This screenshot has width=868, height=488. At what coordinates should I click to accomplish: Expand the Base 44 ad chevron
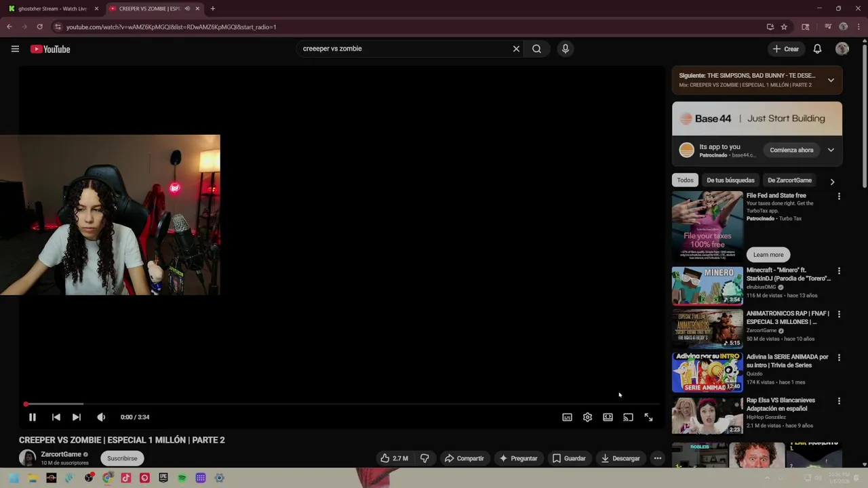tap(831, 150)
